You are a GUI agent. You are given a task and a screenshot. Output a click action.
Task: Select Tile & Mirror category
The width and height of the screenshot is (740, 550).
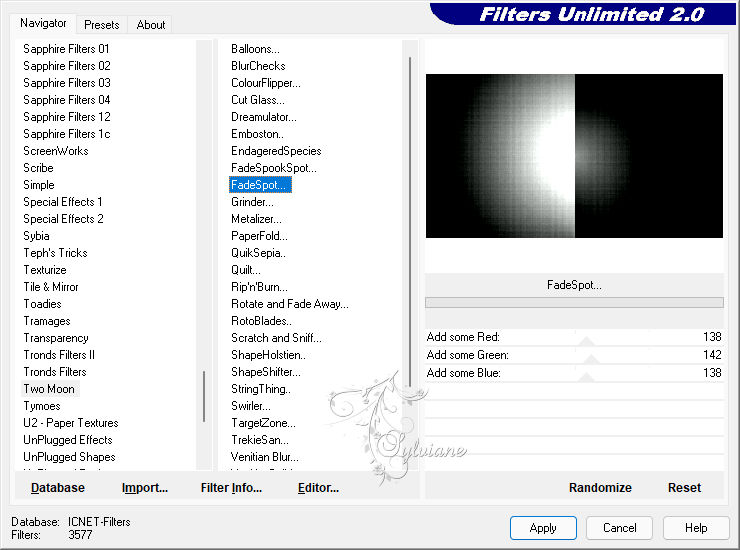pyautogui.click(x=51, y=287)
